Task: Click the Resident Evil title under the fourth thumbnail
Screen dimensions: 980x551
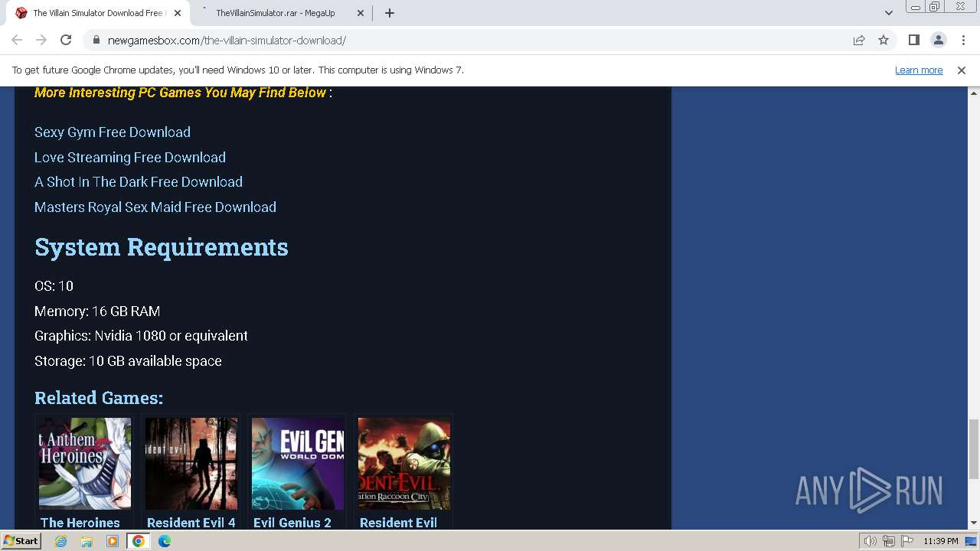Action: coord(398,522)
